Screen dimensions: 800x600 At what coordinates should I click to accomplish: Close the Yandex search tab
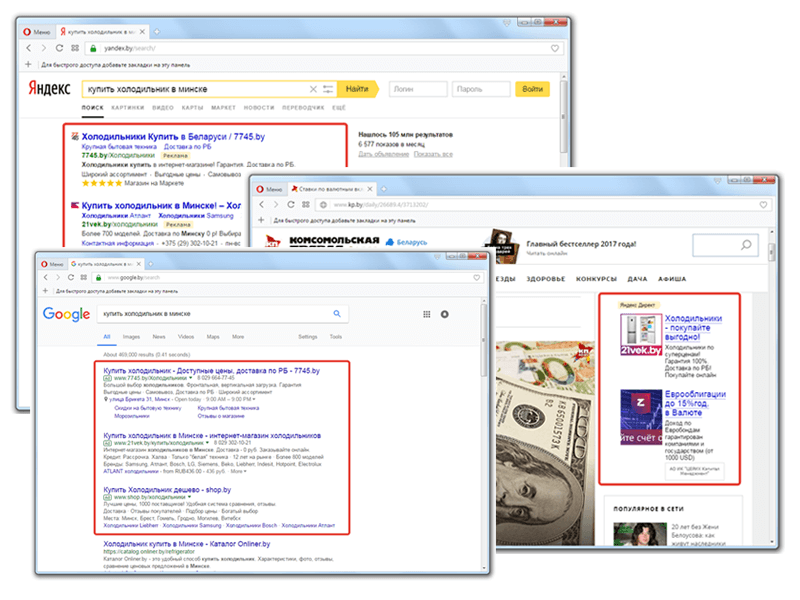click(142, 32)
